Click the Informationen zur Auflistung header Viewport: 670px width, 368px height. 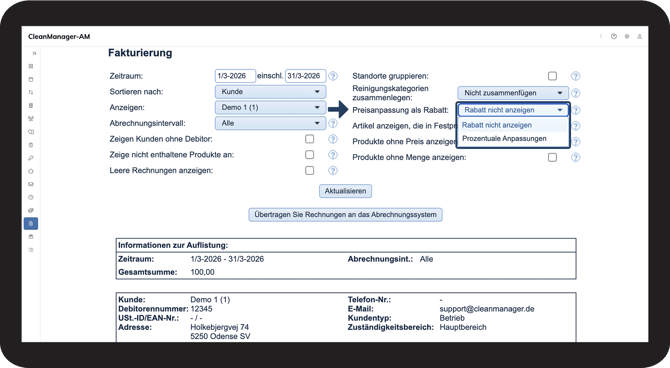pos(173,245)
